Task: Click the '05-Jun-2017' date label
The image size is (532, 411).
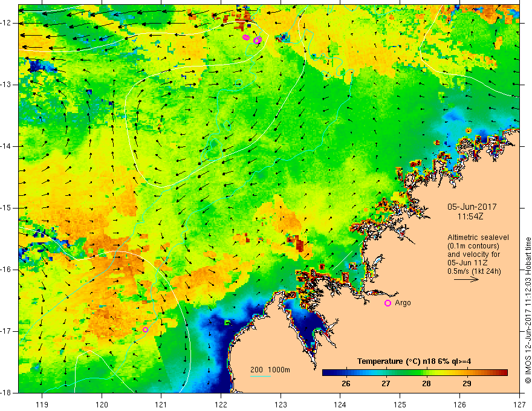Action: tap(472, 207)
